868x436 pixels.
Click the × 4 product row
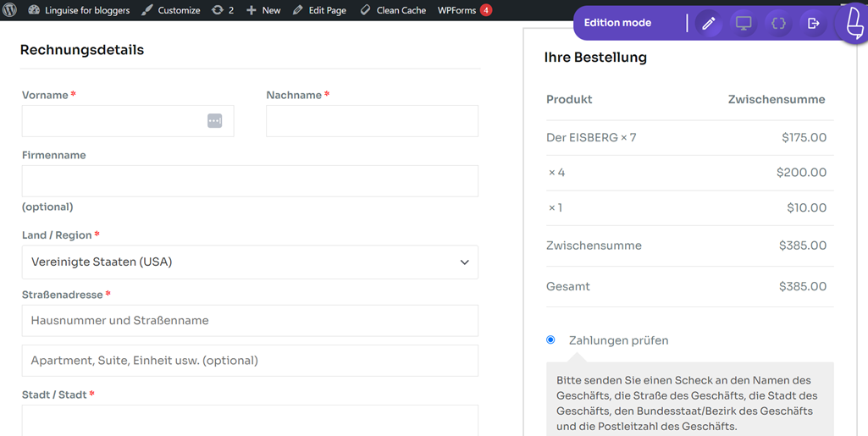pos(690,173)
